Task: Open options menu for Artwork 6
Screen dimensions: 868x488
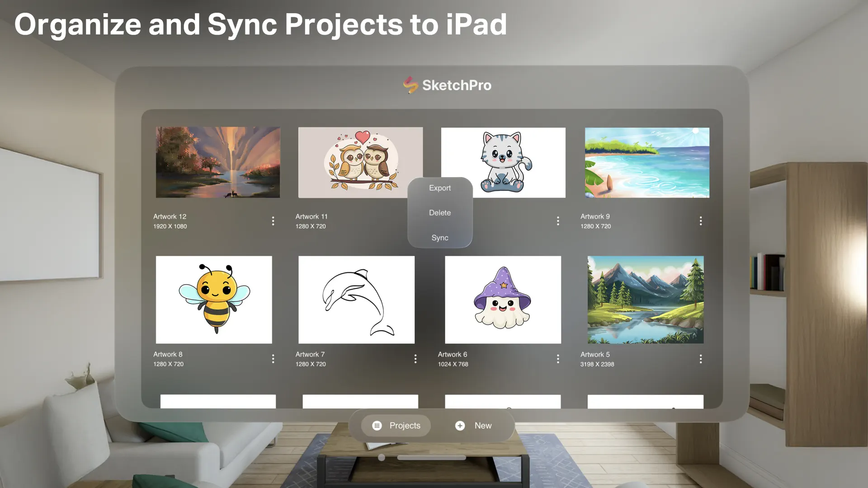Action: tap(558, 358)
